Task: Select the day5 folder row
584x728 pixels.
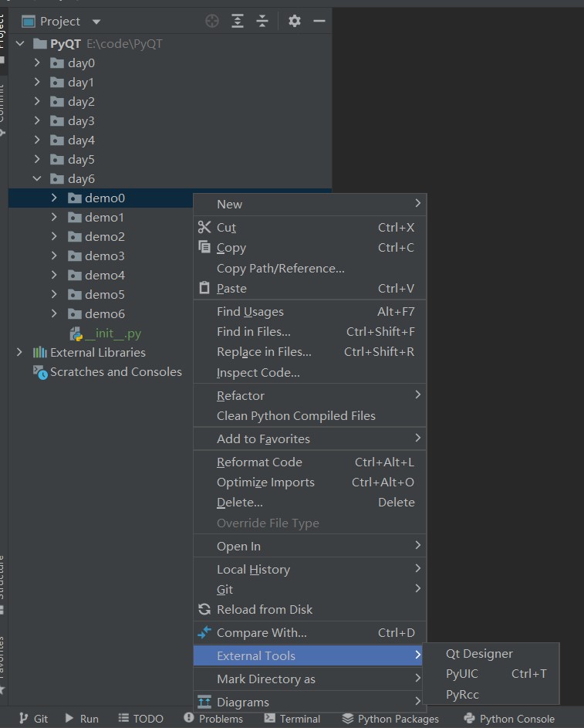Action: point(170,159)
